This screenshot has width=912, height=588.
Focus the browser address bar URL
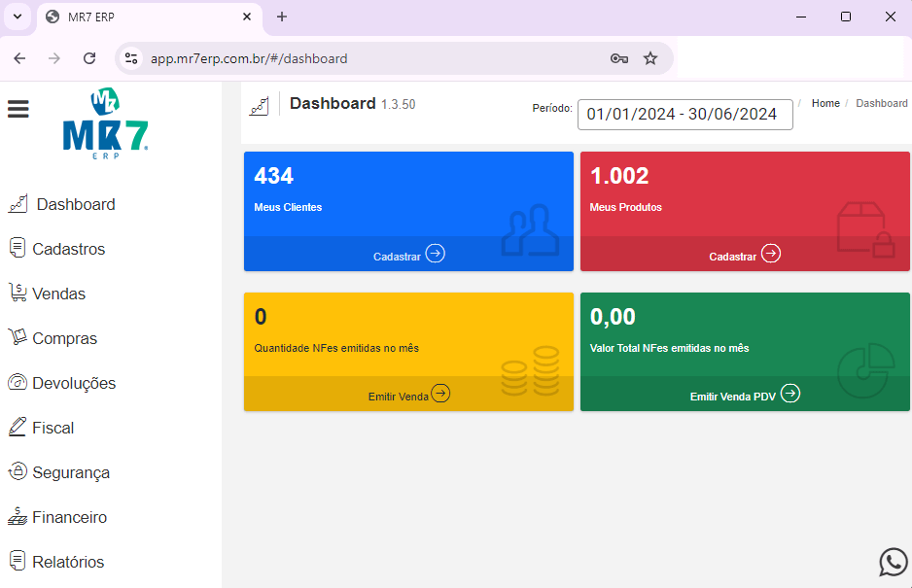pyautogui.click(x=249, y=58)
